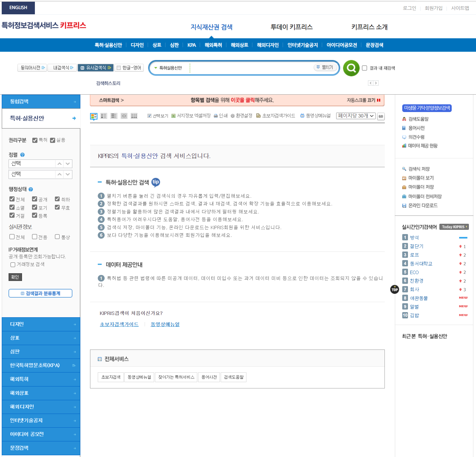Screen dimensions: 476x457
Task: Click 확인 button in left panel
Action: pos(15,277)
